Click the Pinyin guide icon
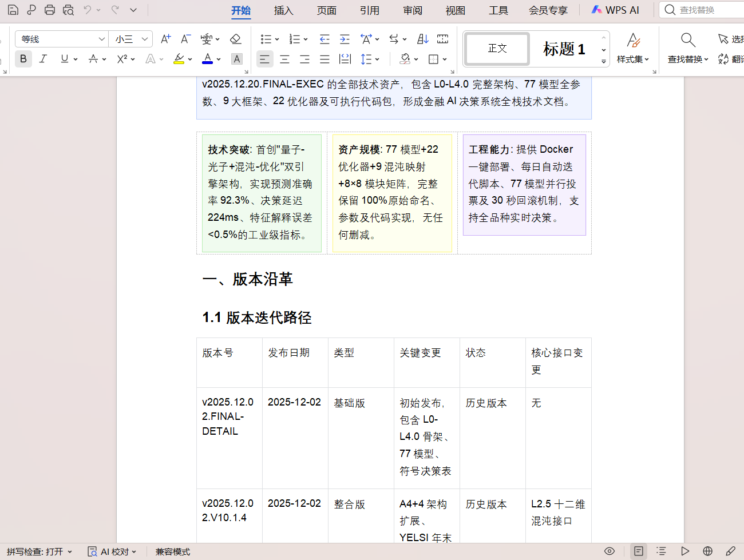Screen dimensions: 744x560 (207, 39)
